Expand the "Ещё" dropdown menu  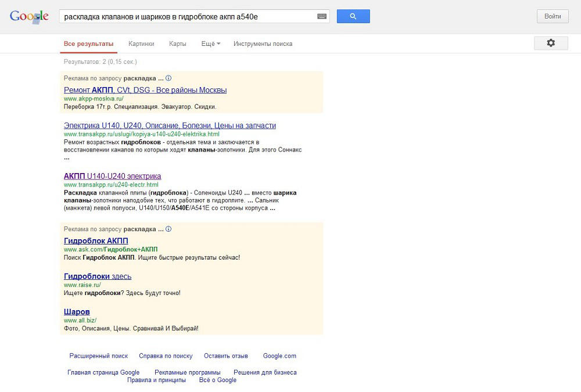[210, 44]
